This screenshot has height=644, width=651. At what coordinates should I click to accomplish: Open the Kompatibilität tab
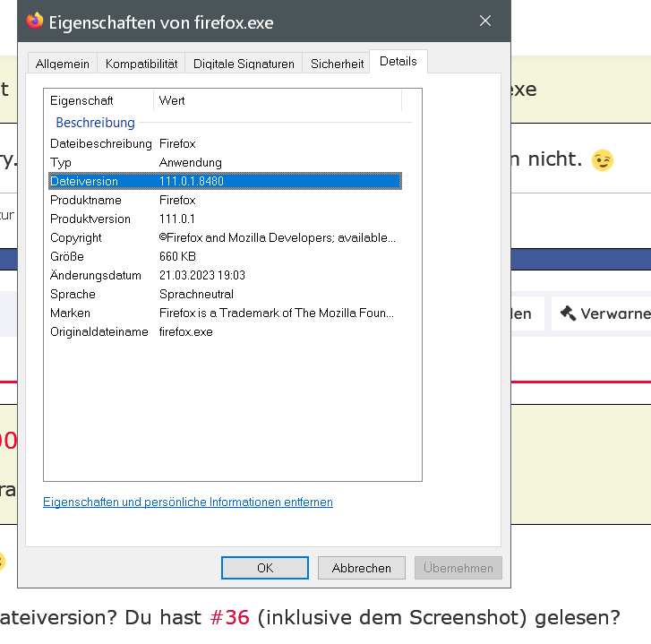tap(141, 64)
